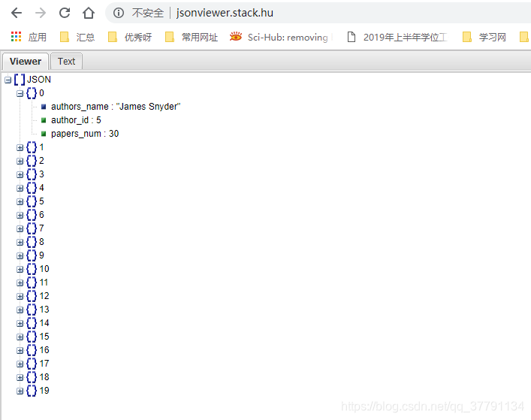Expand object node 8
Screen dimensions: 531x420
20,243
